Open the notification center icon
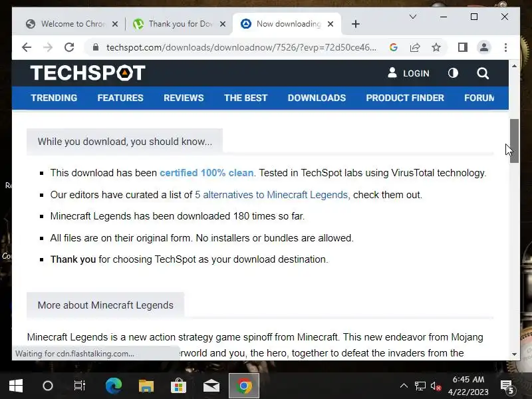Viewport: 532px width, 399px height. 507,386
